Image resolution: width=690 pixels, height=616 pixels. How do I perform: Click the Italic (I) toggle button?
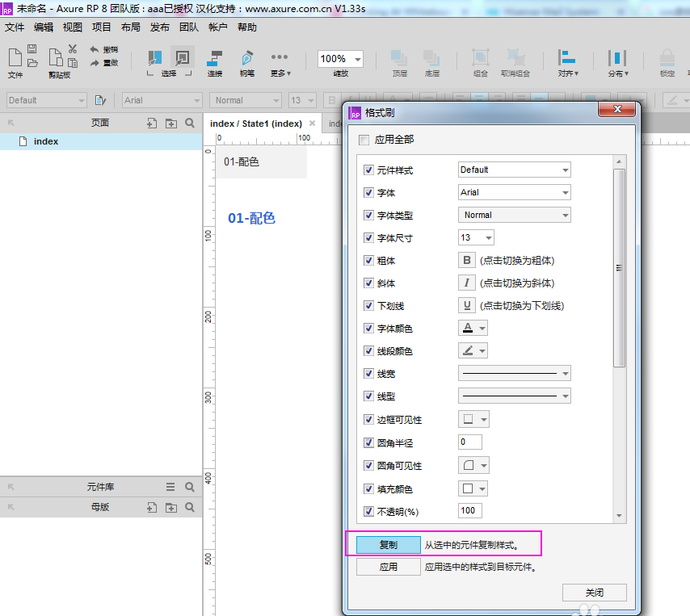pos(467,283)
